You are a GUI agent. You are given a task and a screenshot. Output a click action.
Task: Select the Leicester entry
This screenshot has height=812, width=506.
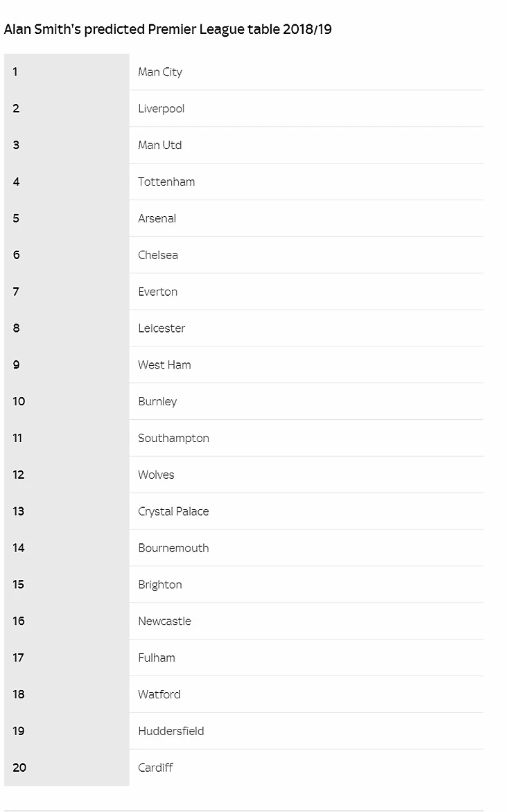click(x=162, y=328)
